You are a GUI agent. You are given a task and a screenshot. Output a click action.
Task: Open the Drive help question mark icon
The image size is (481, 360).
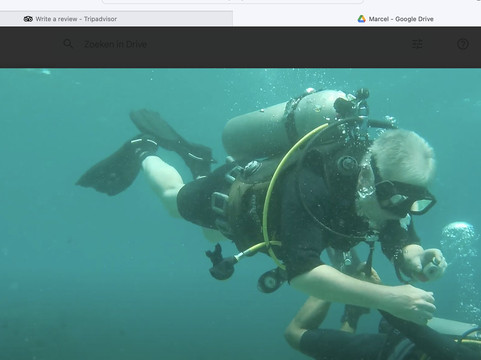[463, 44]
